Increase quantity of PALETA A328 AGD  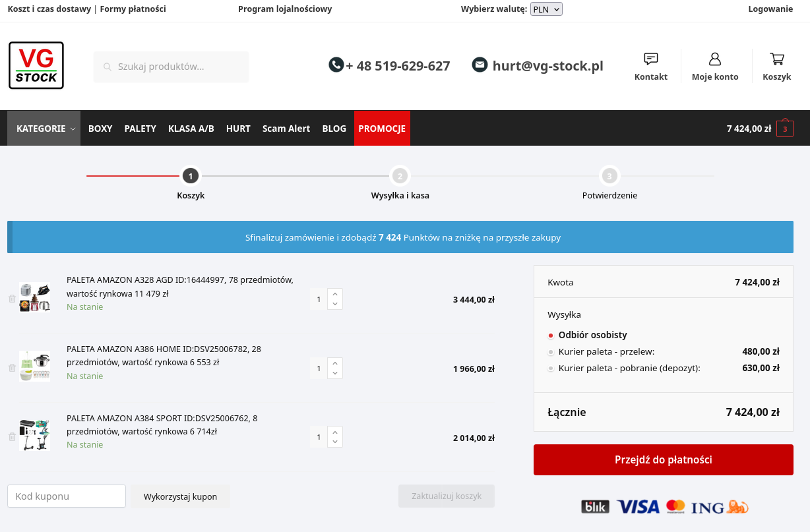(x=335, y=294)
